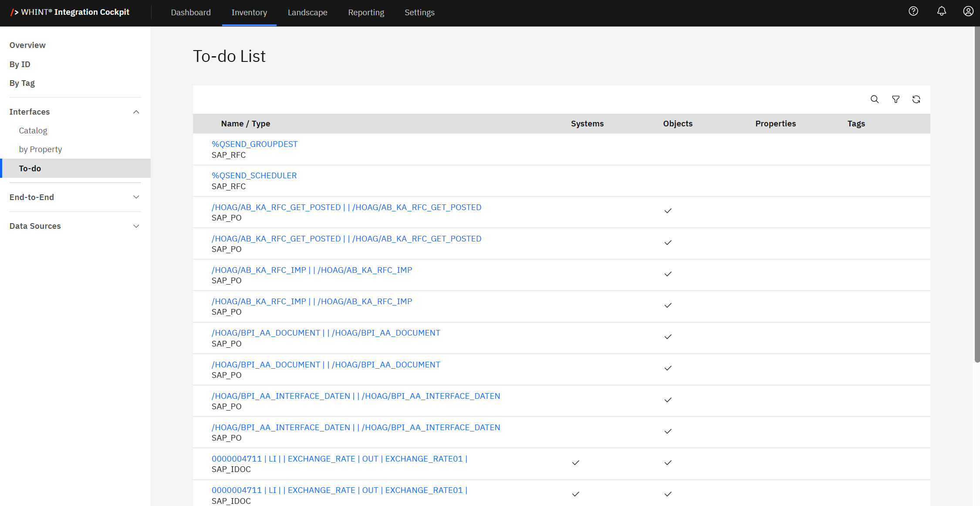Select Catalog in the sidebar
Image resolution: width=980 pixels, height=506 pixels.
click(x=33, y=131)
